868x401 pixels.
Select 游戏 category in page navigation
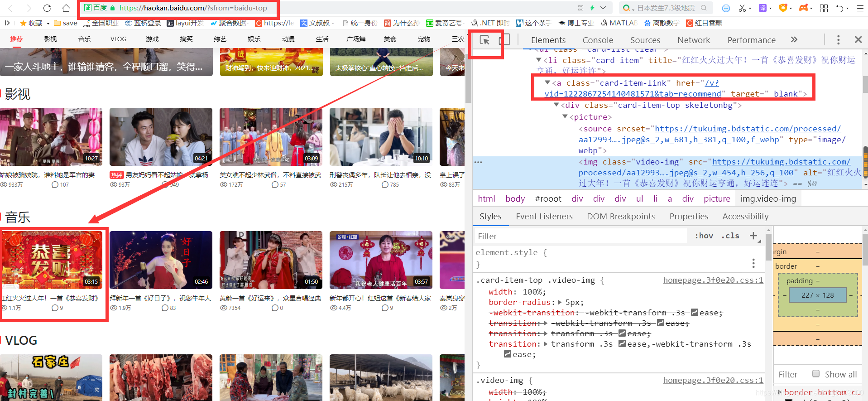152,39
